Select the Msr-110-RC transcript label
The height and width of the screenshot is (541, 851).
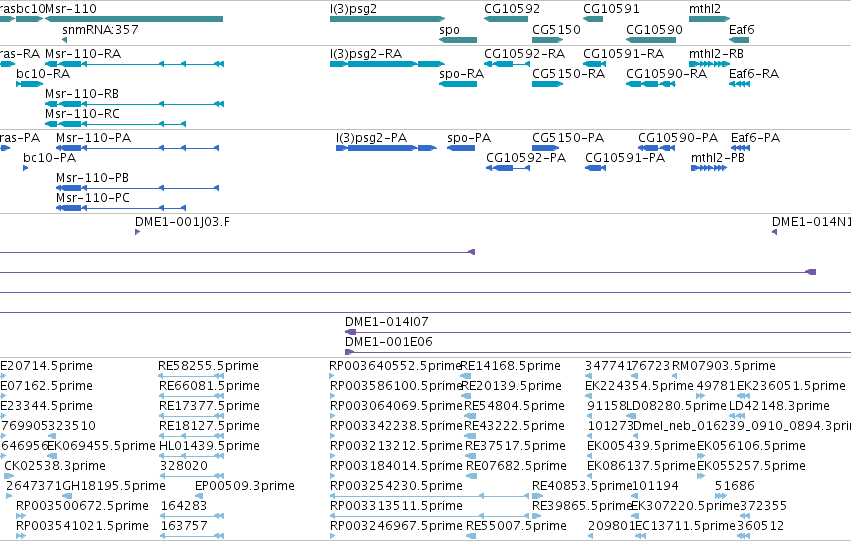82,114
